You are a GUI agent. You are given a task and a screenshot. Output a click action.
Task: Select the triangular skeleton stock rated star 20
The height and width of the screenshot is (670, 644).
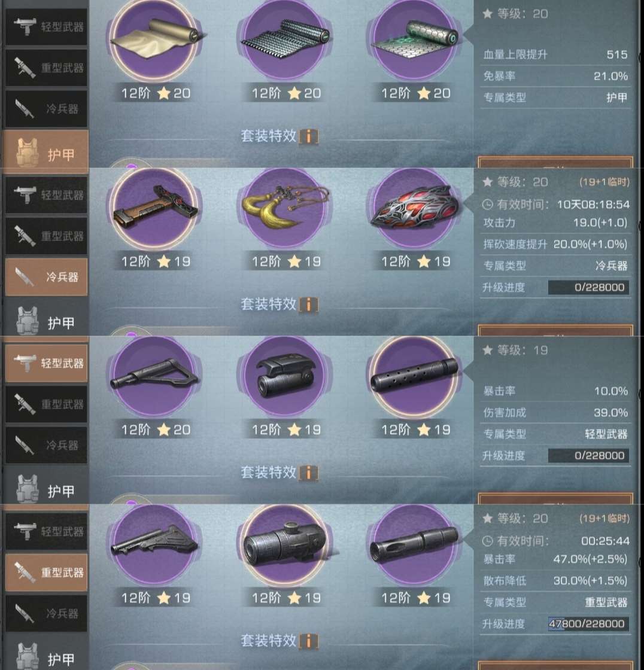[x=154, y=376]
